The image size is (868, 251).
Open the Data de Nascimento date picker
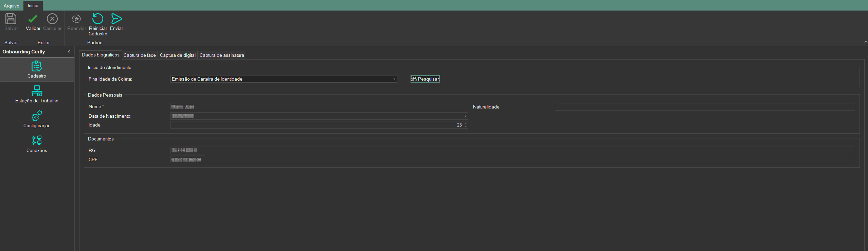465,116
